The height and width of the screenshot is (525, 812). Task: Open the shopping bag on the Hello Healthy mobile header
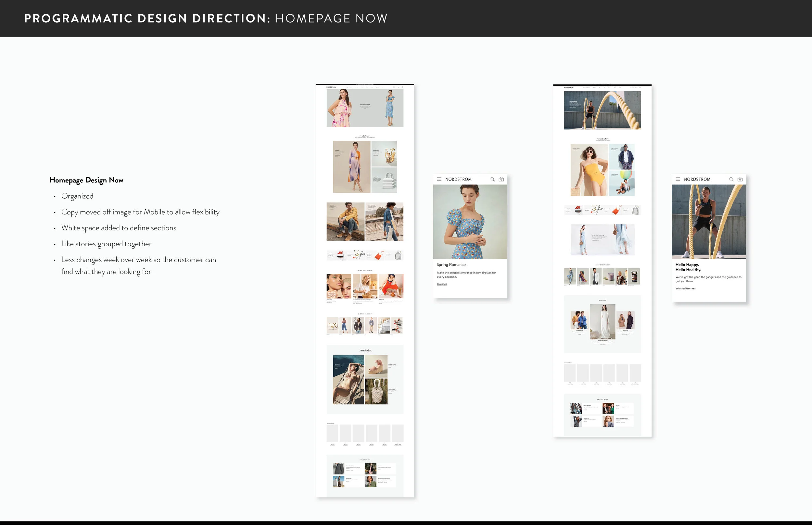740,180
